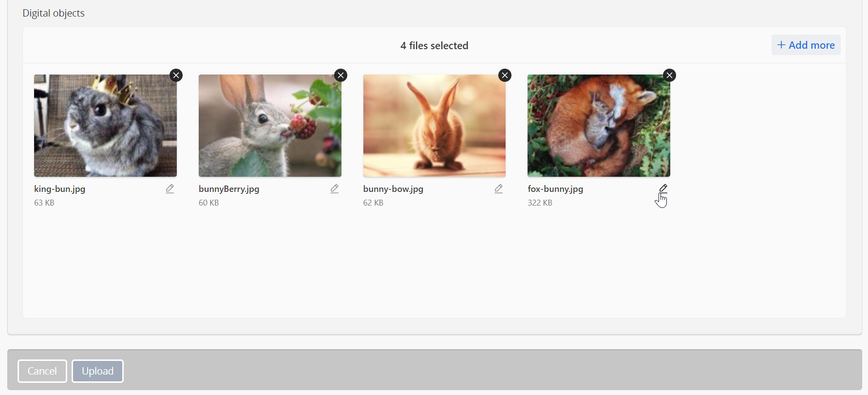Remove bunnyBerry.jpg from selected files
This screenshot has width=868, height=395.
[x=340, y=75]
